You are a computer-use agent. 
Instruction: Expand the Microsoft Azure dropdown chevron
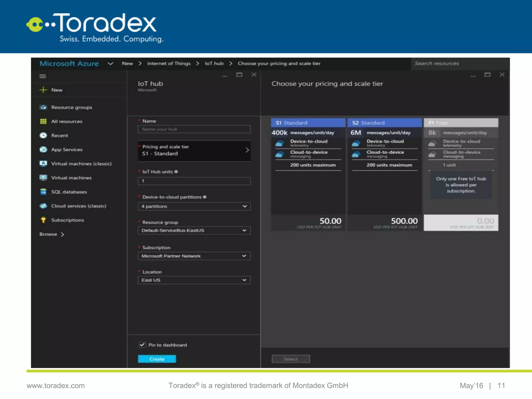tap(110, 64)
